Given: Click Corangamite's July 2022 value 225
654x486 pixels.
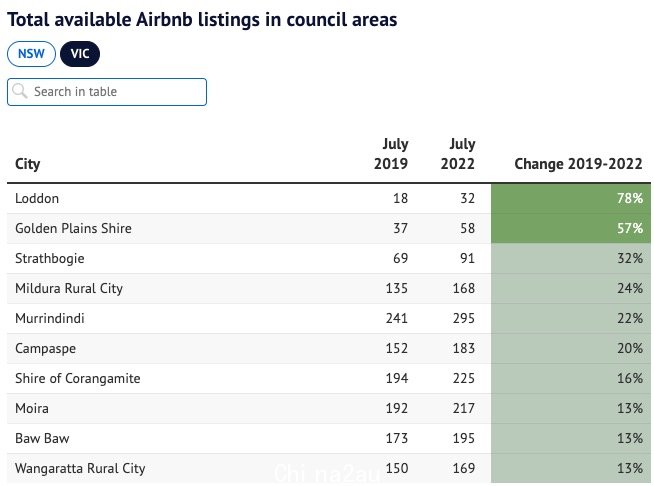Looking at the screenshot, I should [x=464, y=378].
